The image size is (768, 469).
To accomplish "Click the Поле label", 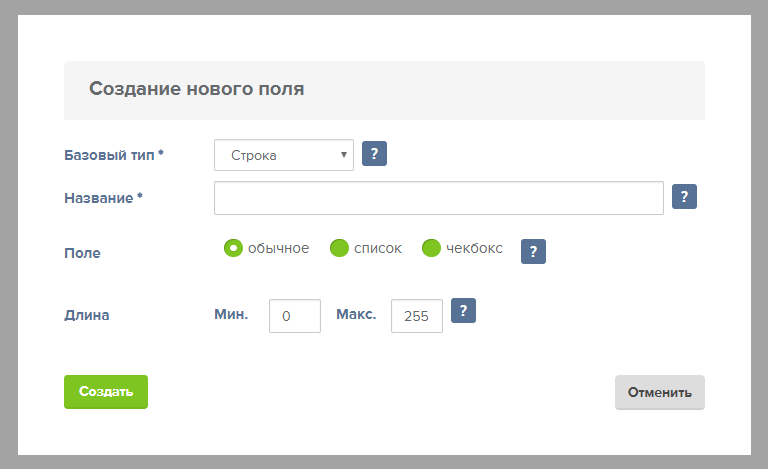I will pos(82,253).
